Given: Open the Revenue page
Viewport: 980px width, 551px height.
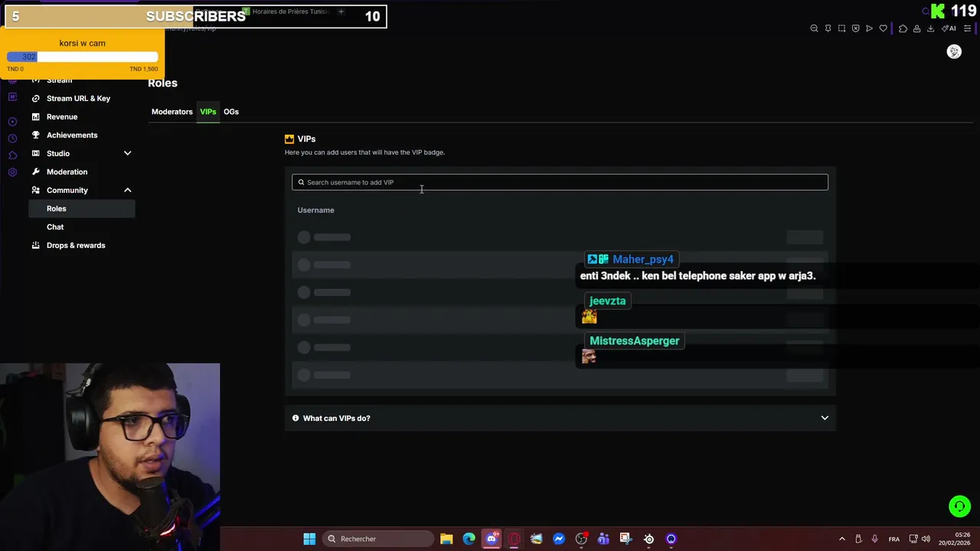Looking at the screenshot, I should (x=62, y=117).
